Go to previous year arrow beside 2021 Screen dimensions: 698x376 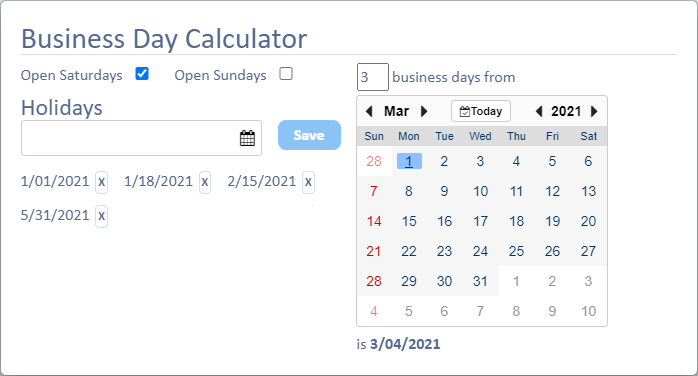[x=539, y=111]
